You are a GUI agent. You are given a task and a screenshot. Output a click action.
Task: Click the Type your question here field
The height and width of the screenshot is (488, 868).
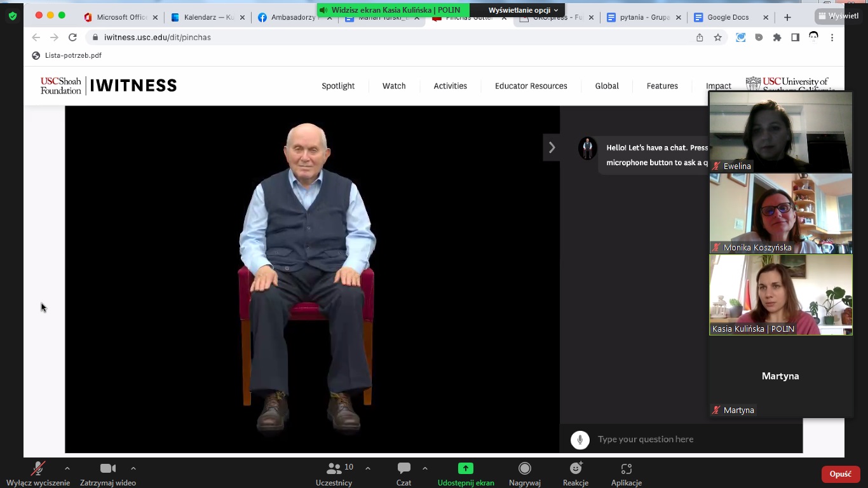693,439
